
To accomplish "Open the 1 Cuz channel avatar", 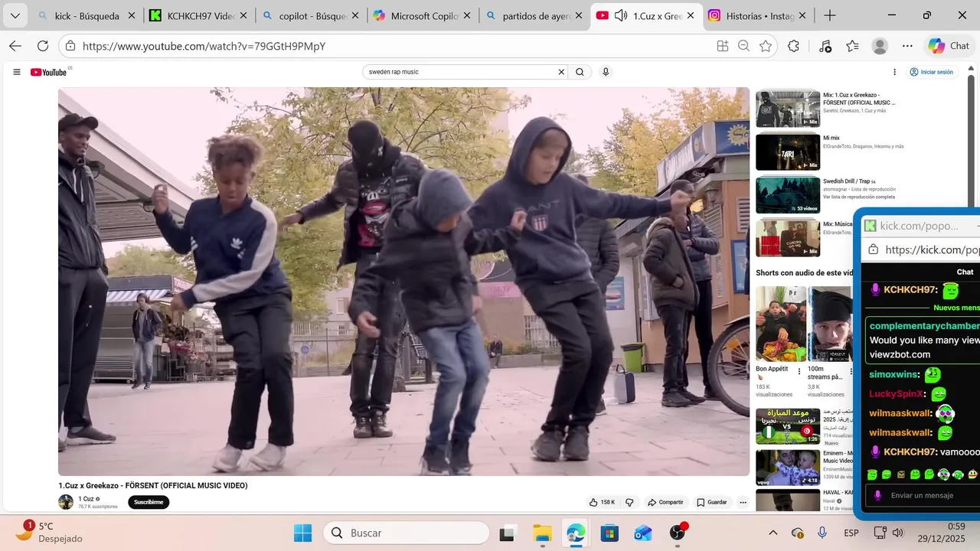I will pyautogui.click(x=66, y=502).
